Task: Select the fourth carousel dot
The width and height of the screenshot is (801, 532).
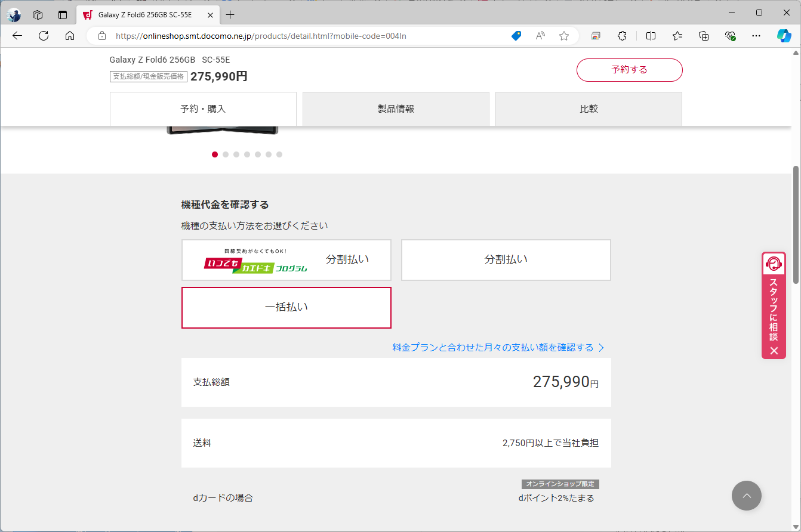Action: tap(247, 154)
